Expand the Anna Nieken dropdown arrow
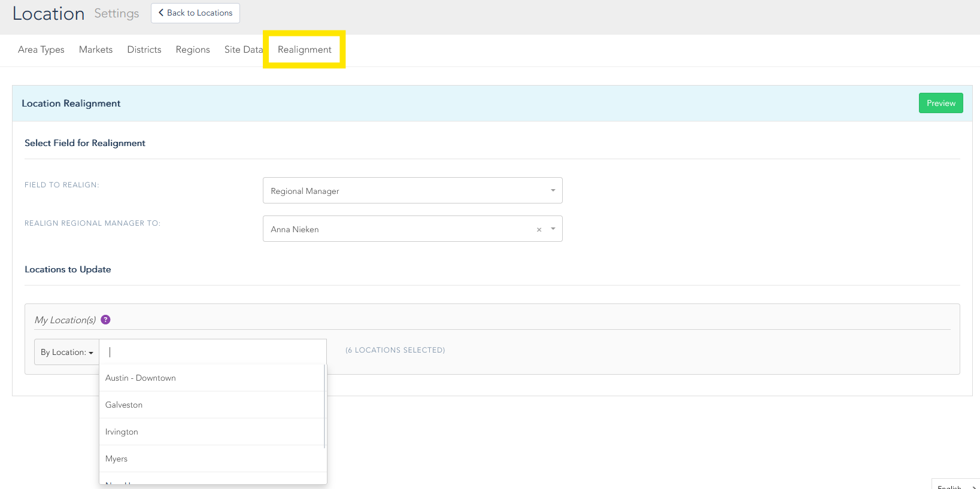 click(553, 229)
